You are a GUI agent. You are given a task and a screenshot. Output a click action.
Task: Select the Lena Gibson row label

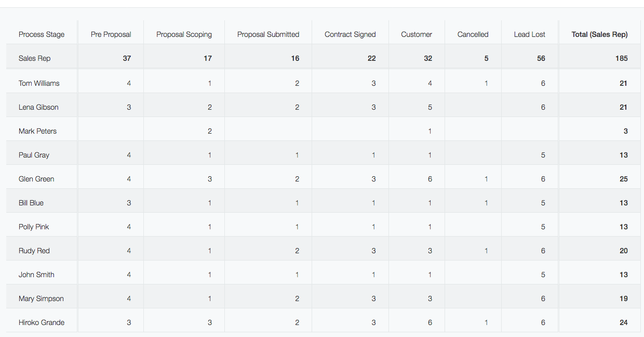38,107
